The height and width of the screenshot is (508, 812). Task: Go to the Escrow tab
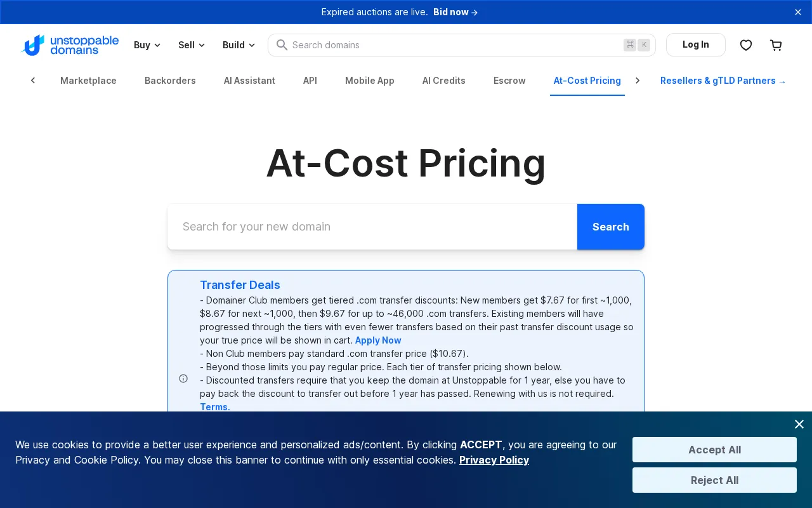[509, 81]
